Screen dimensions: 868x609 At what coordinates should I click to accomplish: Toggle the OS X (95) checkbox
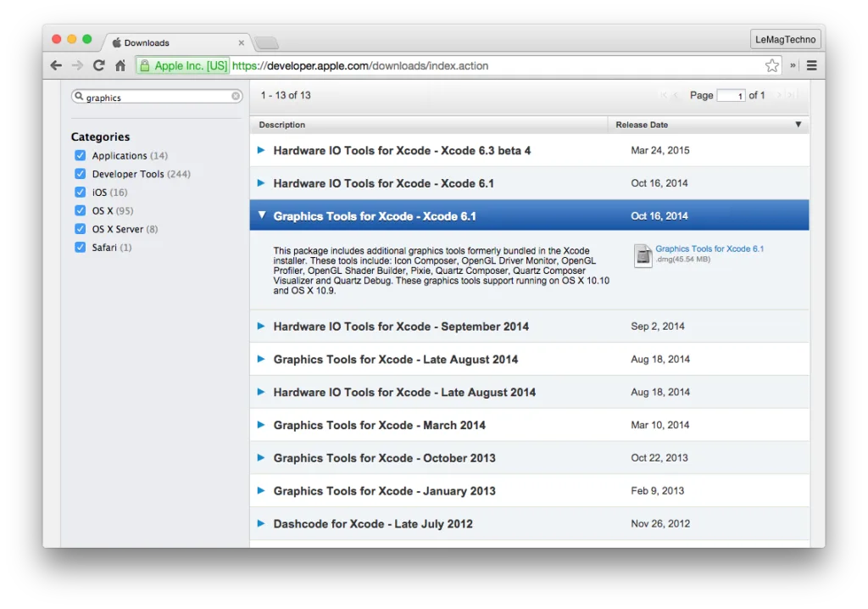tap(81, 210)
